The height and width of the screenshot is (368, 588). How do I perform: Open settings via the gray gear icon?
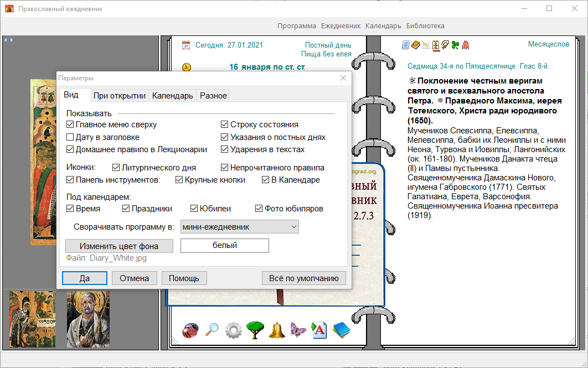point(234,330)
